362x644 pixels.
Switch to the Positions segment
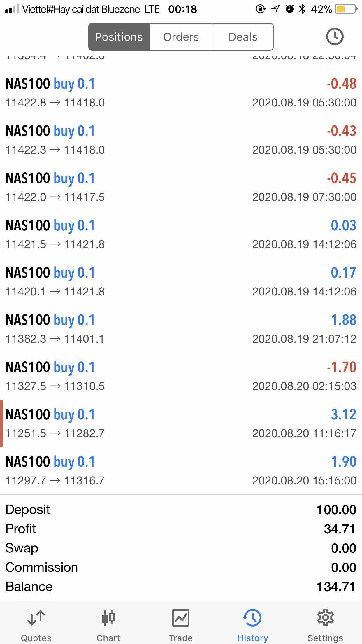(119, 37)
